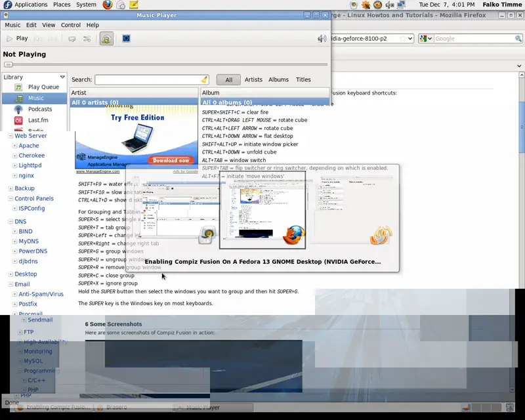Collapse the Control Panels tree node
The height and width of the screenshot is (420, 525).
tap(10, 199)
